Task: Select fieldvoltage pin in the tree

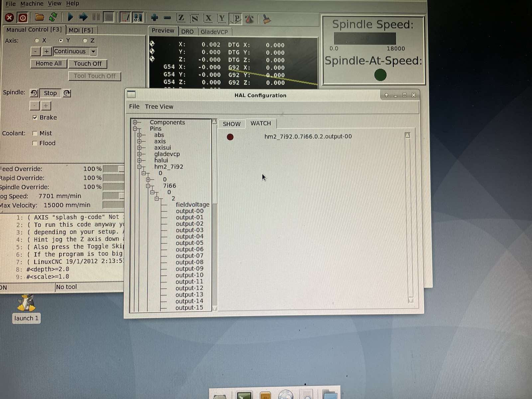Action: [x=193, y=205]
